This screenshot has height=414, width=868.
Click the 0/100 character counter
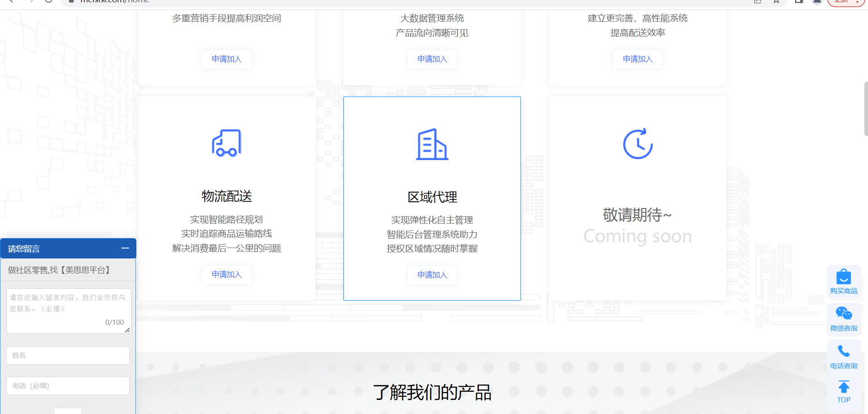click(x=115, y=322)
